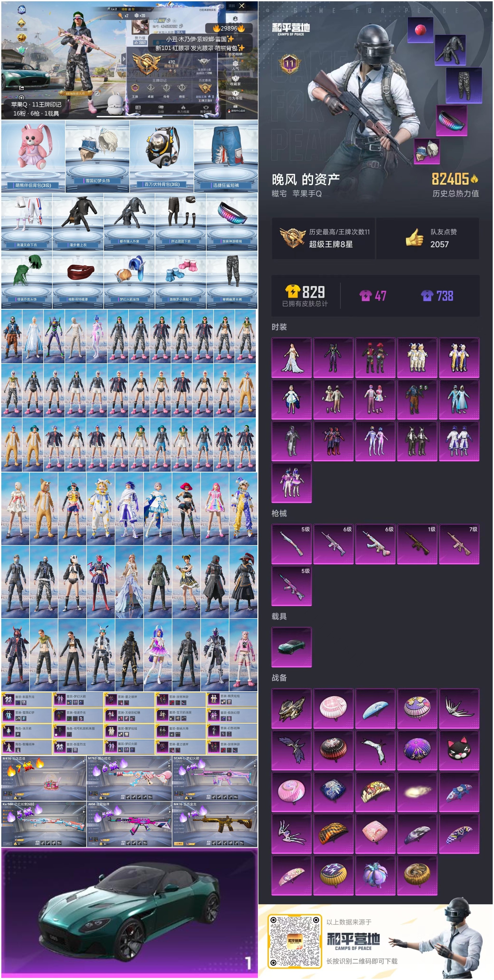Select the 套装-天使彩虹糖 outfit row

(129, 715)
